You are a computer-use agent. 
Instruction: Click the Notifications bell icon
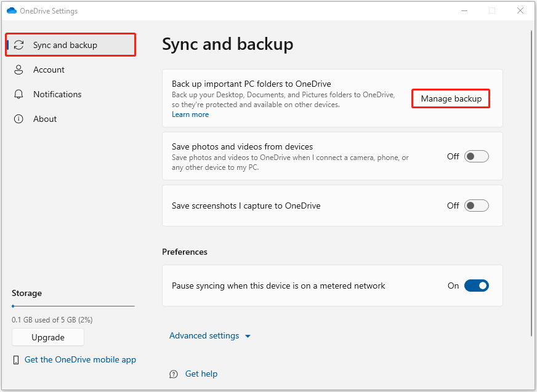point(18,94)
